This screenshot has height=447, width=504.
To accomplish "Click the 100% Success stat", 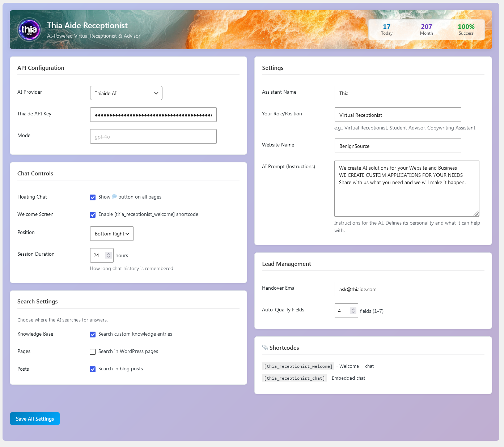I will coord(466,29).
